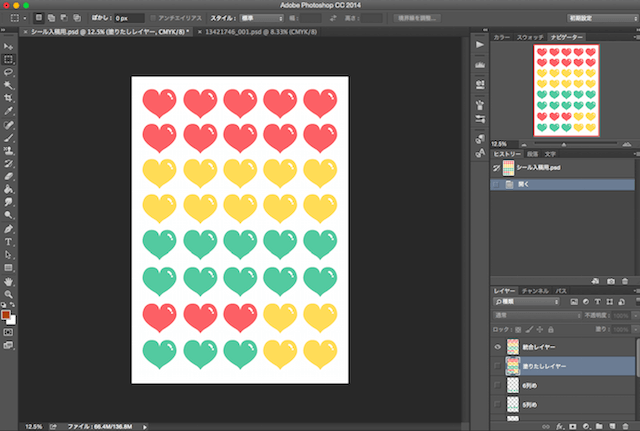Select the Clone Stamp tool

click(x=8, y=151)
